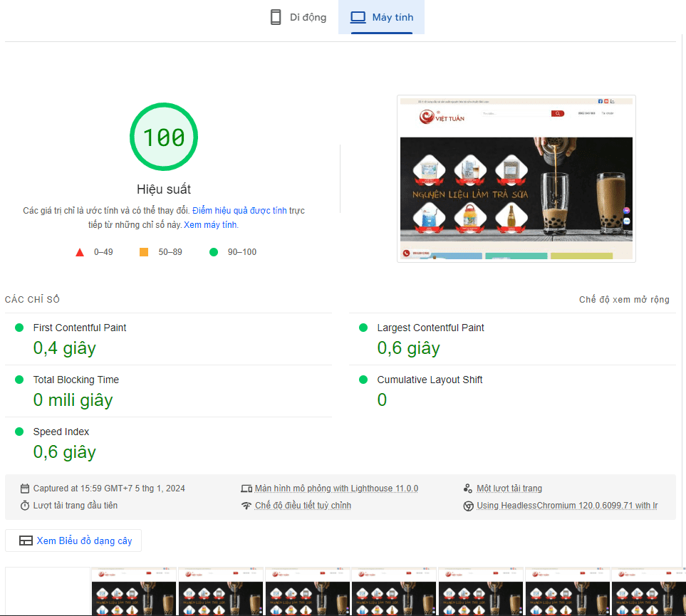Click 'Màn hình mô phỏng with Lighthouse 11.0.0'
Viewport: 686px width, 616px height.
pos(336,489)
